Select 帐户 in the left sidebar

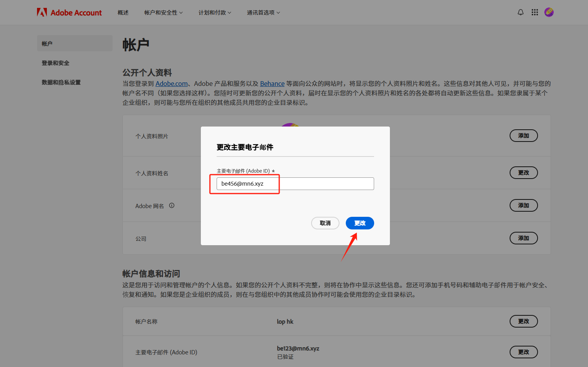75,43
